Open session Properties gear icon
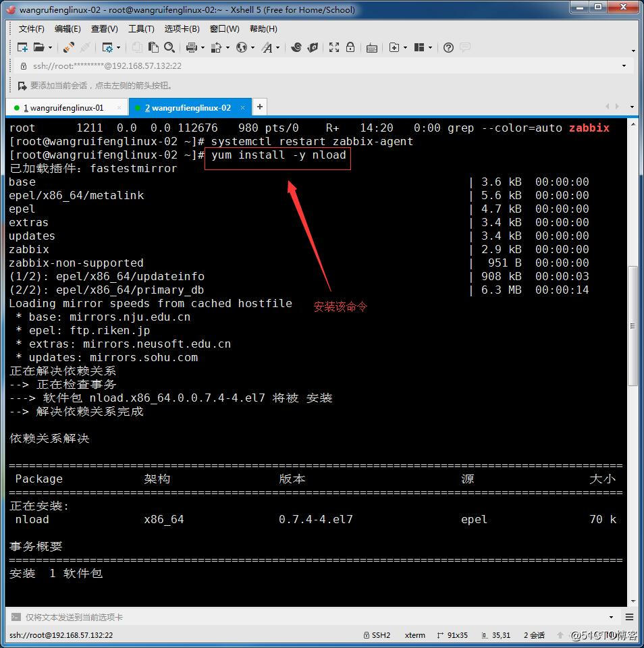This screenshot has width=644, height=648. (x=107, y=47)
